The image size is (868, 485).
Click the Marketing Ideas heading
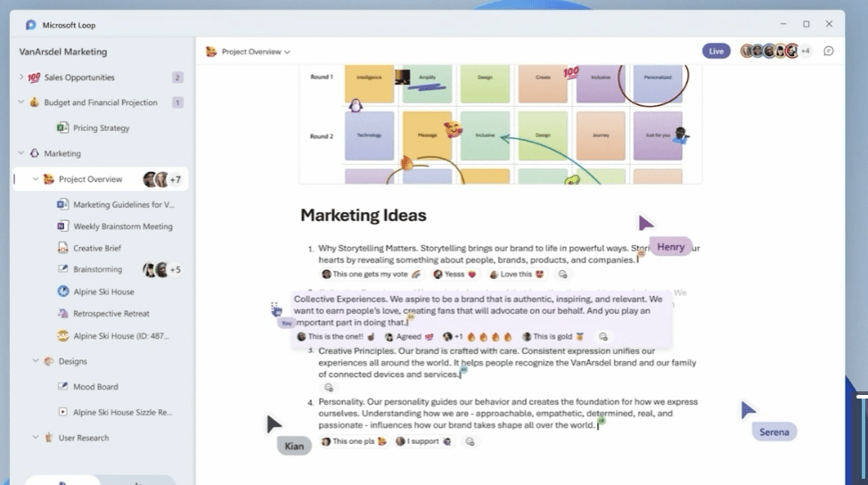[363, 215]
